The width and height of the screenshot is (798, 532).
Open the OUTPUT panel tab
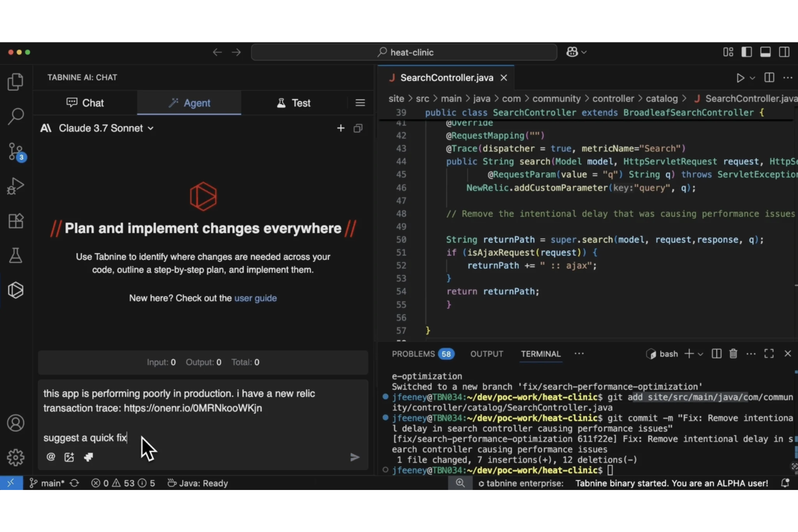[x=486, y=354]
